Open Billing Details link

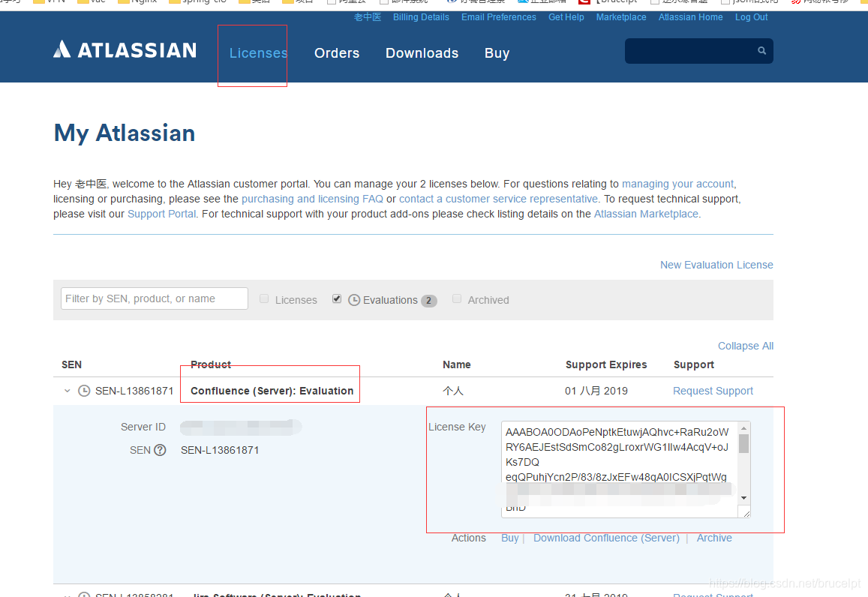pos(422,17)
